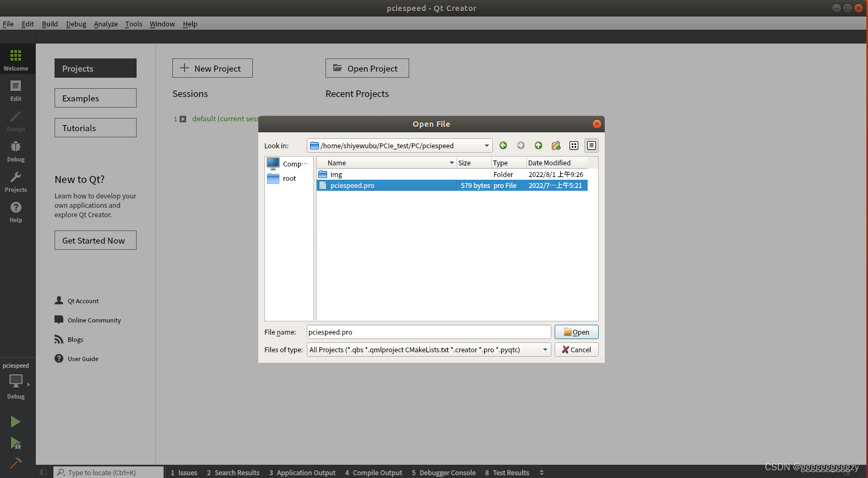The image size is (868, 478).
Task: Go forward in Open File dialog
Action: [x=520, y=146]
